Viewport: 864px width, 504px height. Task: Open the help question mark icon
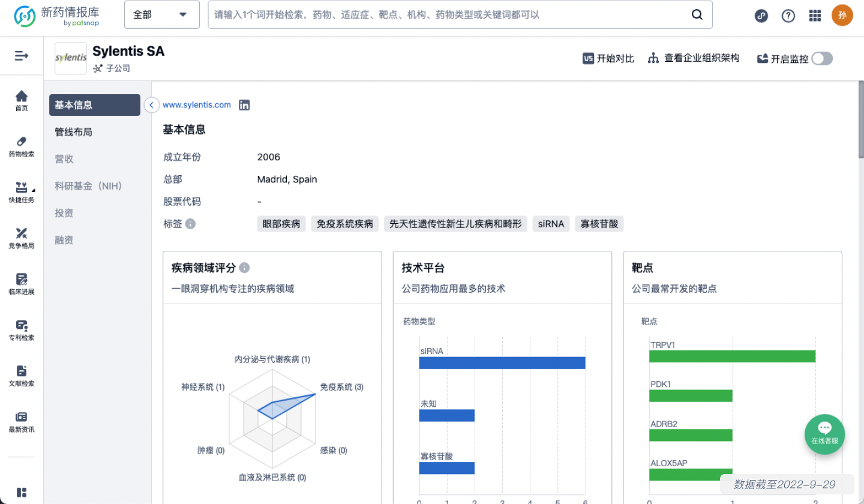(x=788, y=16)
